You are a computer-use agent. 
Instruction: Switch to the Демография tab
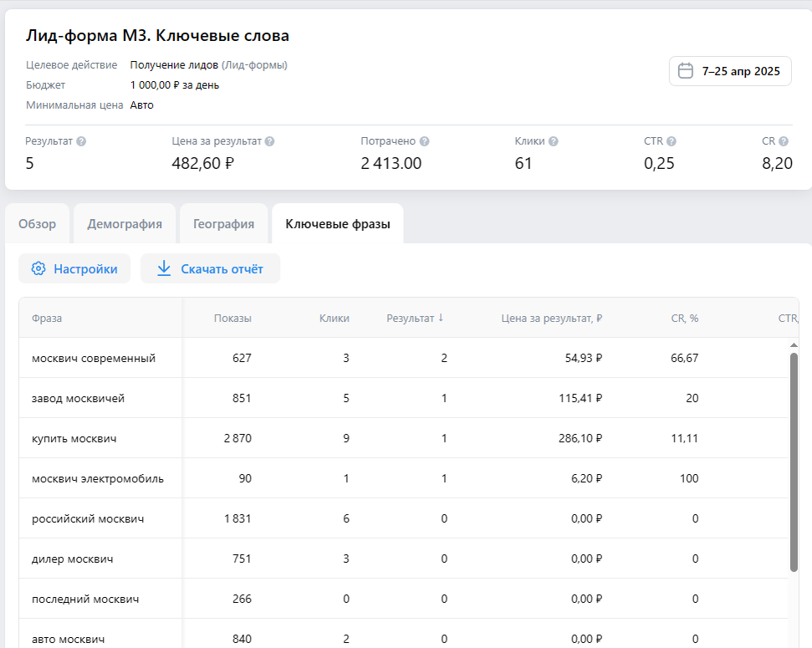(125, 224)
